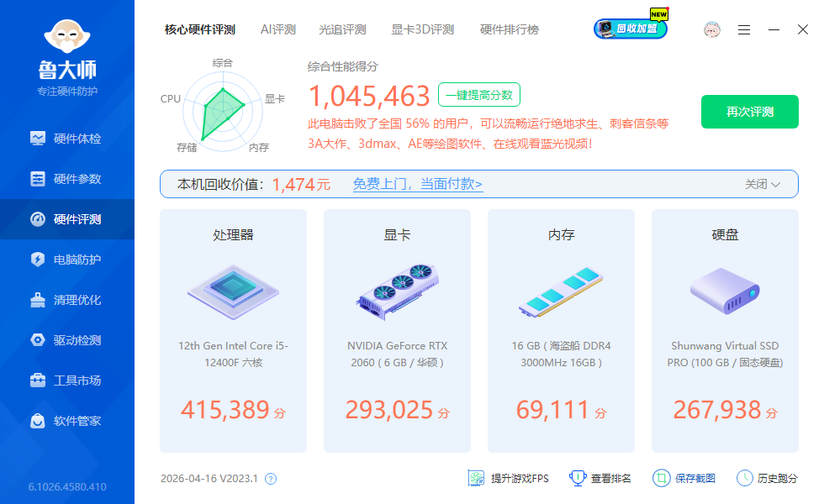Screen dimensions: 824x504
Task: Open the user avatar profile
Action: (712, 29)
